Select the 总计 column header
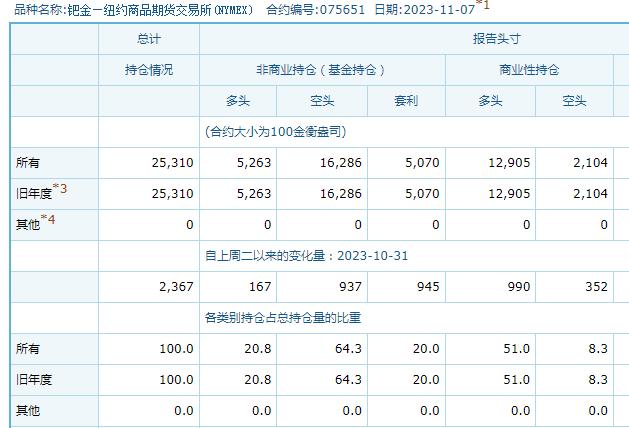This screenshot has height=428, width=629. click(149, 39)
